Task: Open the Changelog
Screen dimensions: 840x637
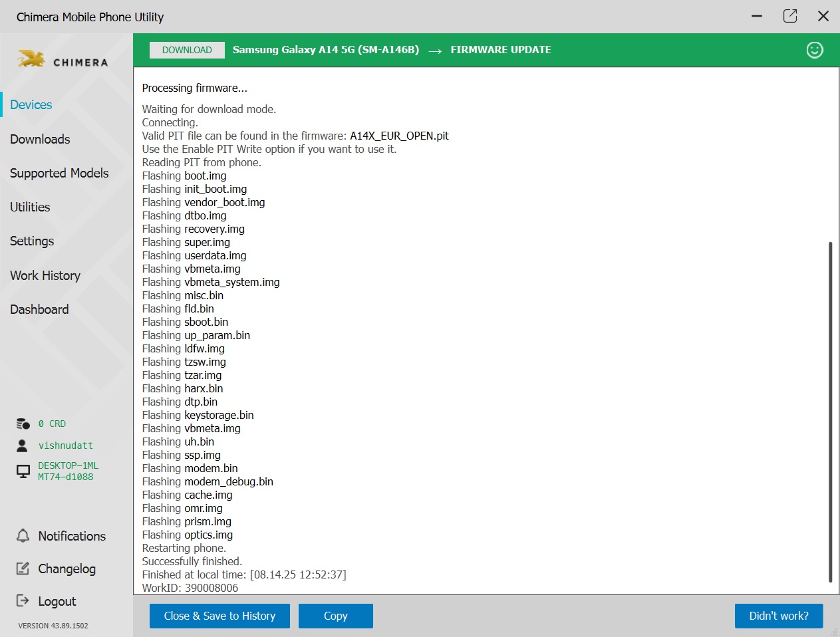Action: tap(67, 569)
